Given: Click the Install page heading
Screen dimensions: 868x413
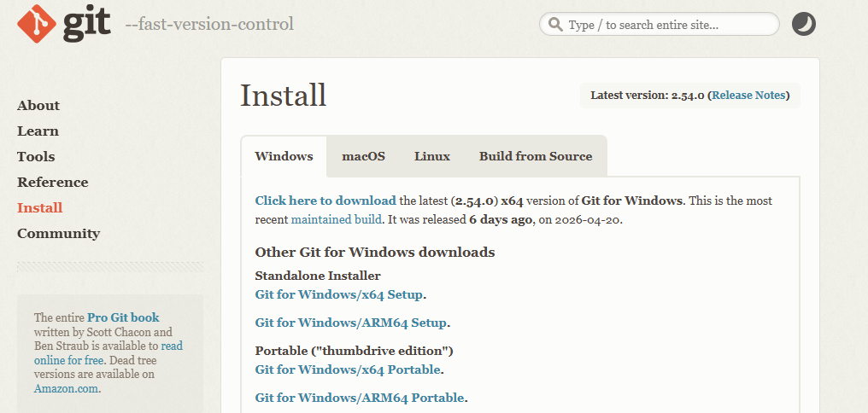Looking at the screenshot, I should [x=284, y=95].
